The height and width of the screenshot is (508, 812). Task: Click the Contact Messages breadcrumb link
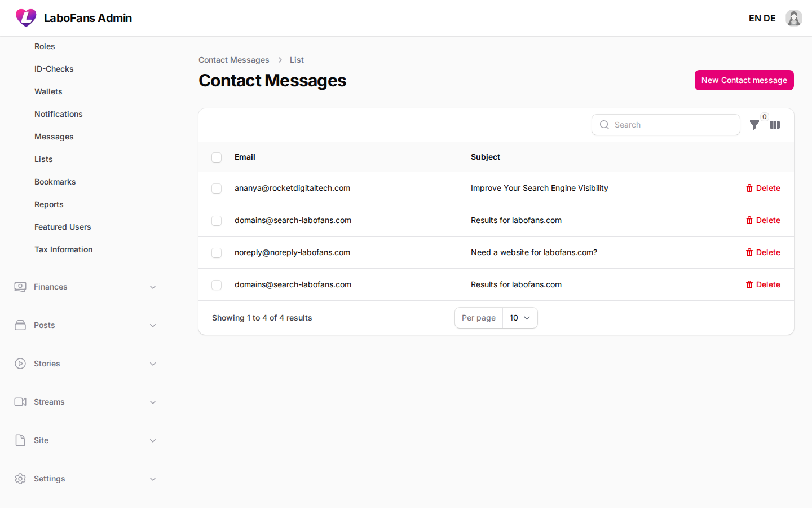point(234,60)
